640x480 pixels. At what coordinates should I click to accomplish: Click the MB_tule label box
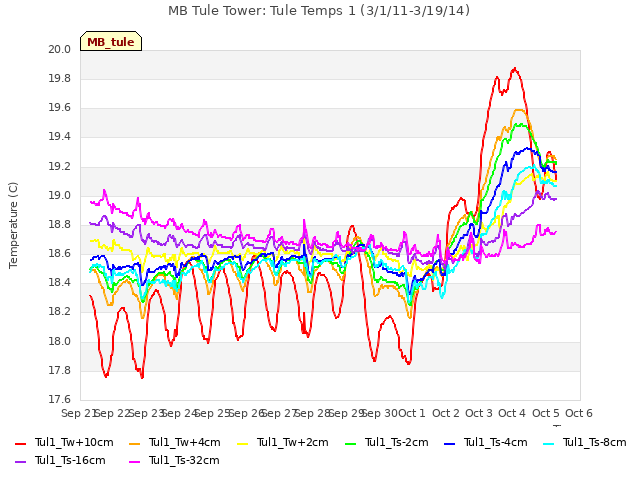click(x=111, y=41)
